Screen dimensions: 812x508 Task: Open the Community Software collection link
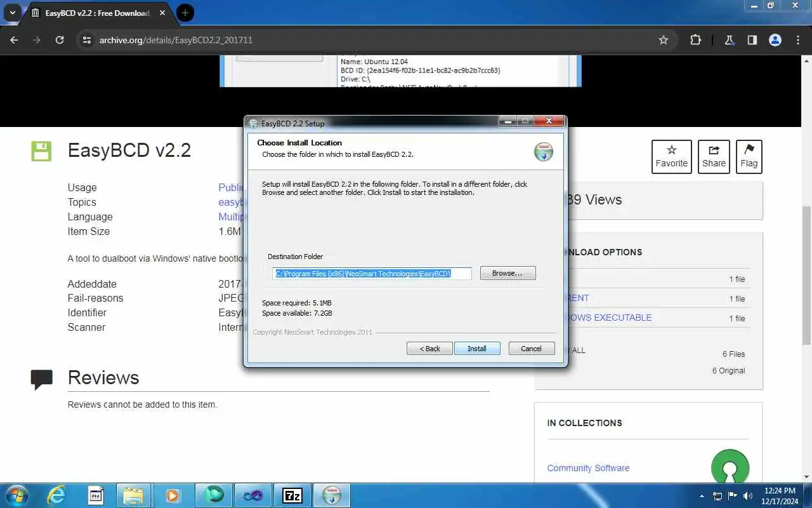click(588, 468)
